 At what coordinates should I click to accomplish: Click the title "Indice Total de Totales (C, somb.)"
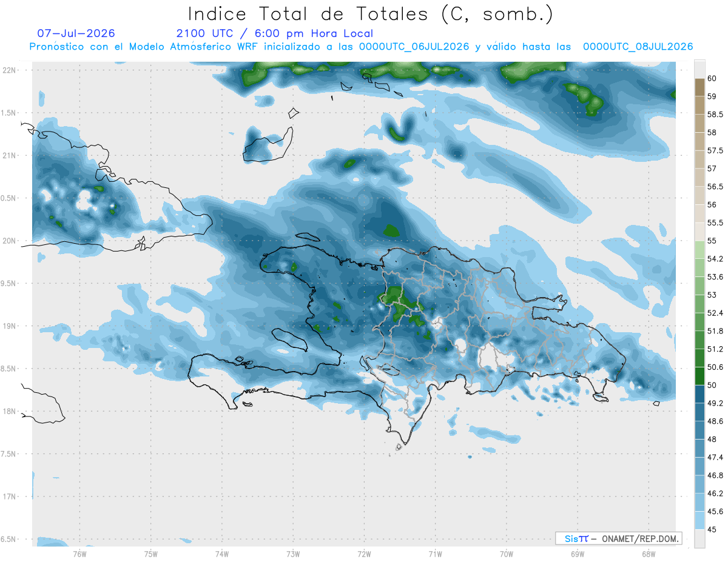coord(370,13)
